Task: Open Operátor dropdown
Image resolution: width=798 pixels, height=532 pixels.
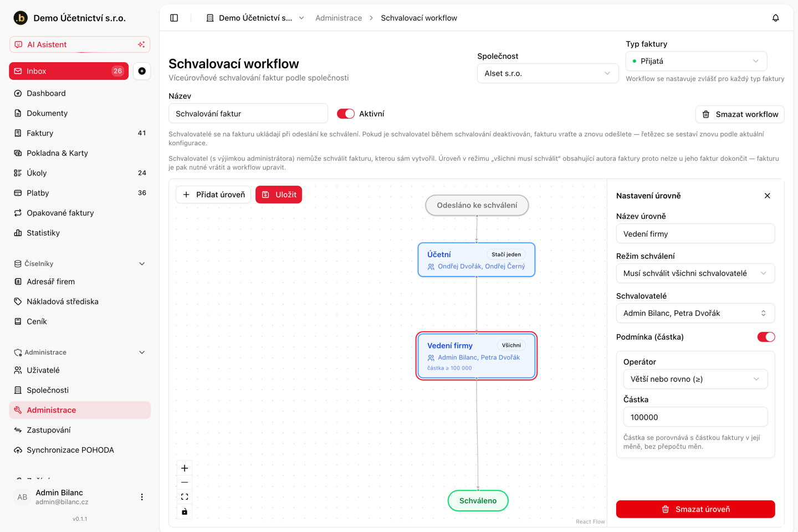Action: (x=695, y=379)
